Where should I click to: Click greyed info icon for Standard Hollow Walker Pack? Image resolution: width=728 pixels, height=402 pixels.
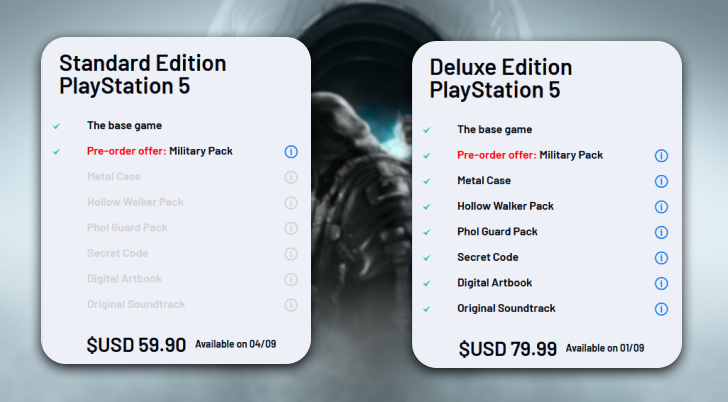291,203
